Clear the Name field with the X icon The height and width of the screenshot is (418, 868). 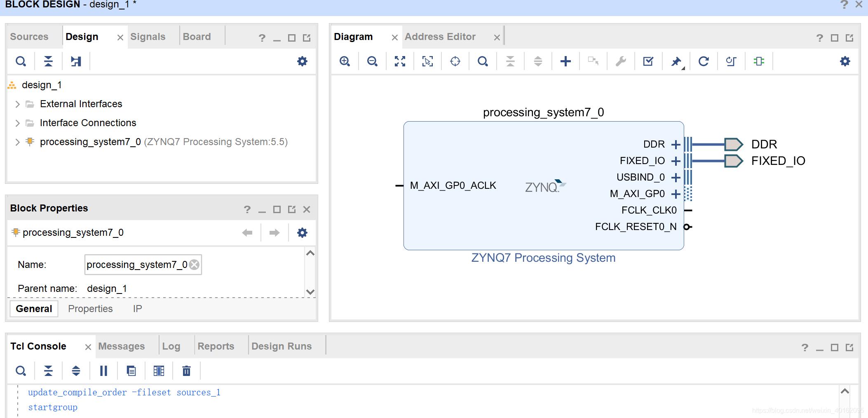tap(194, 265)
